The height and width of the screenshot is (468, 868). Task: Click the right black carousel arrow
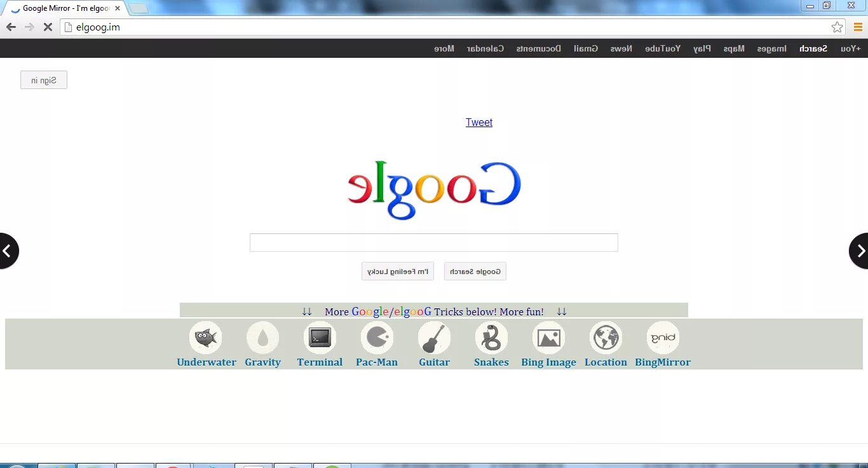coord(860,251)
